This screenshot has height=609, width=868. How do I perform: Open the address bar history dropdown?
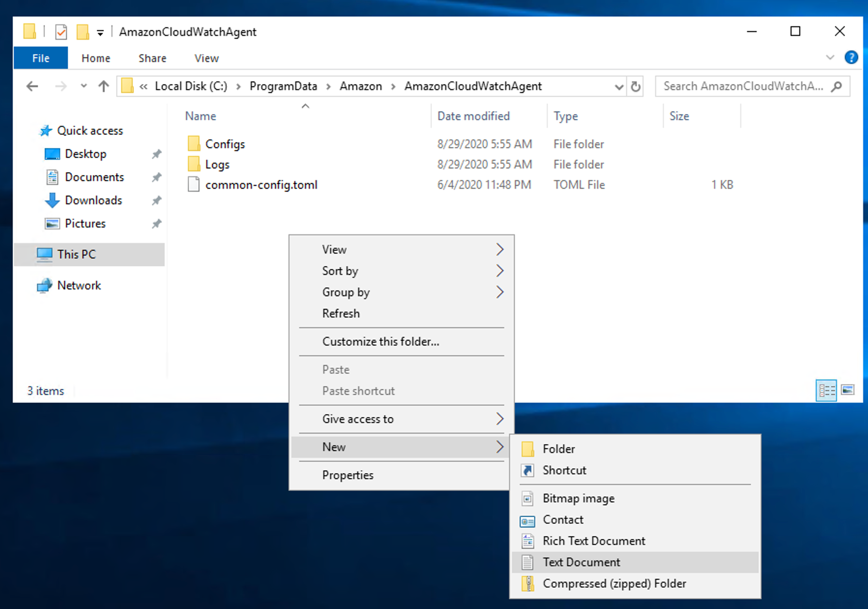click(618, 87)
